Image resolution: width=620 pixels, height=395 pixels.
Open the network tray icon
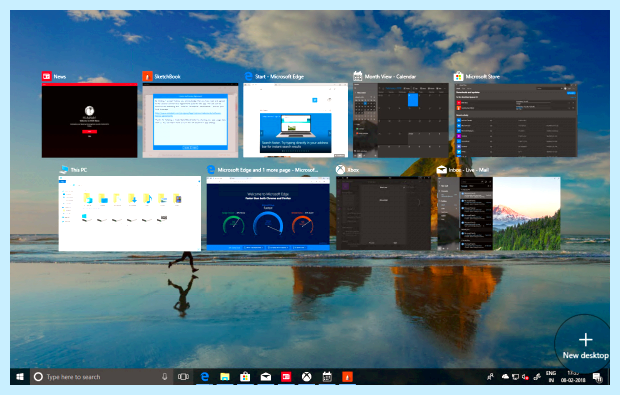click(x=515, y=377)
